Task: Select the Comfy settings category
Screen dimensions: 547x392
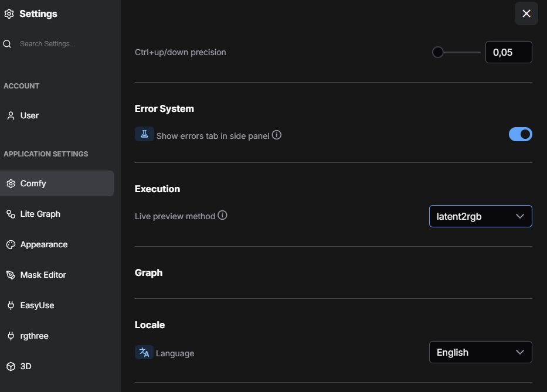Action: coord(57,183)
